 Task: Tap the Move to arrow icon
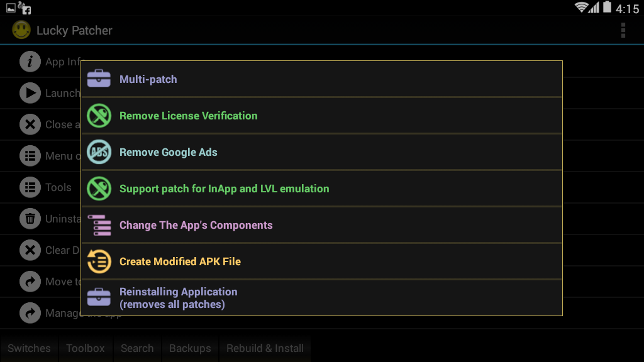[30, 282]
